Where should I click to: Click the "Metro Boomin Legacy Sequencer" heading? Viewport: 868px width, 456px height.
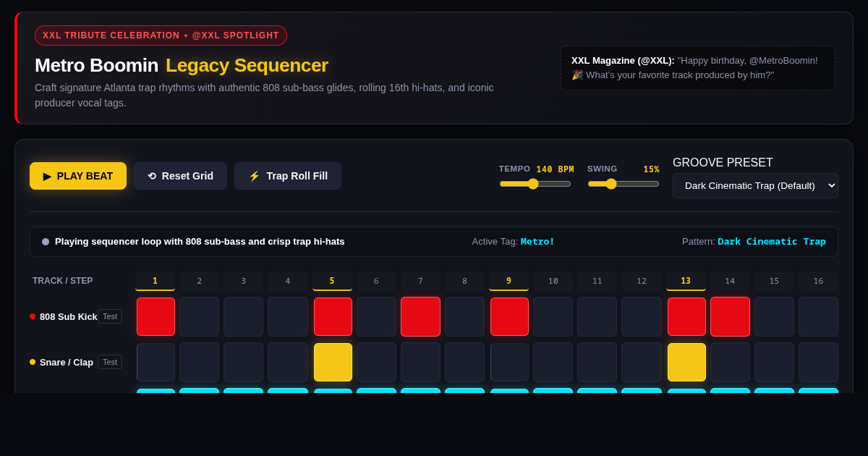coord(182,65)
